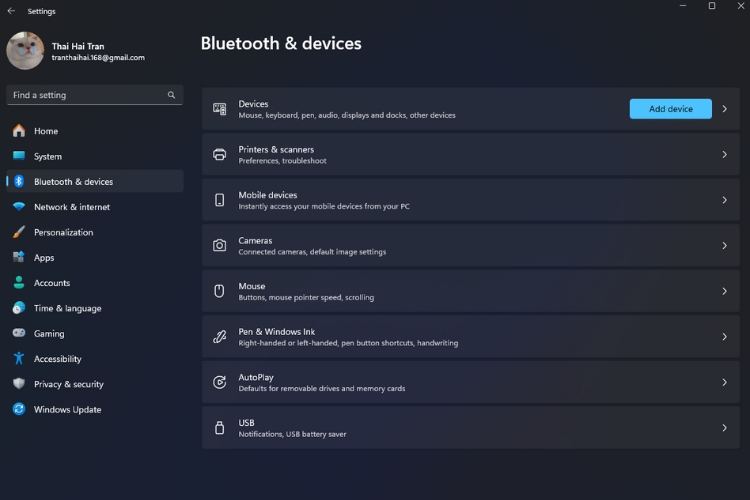
Task: Click the Personalization paintbrush icon
Action: click(x=19, y=232)
